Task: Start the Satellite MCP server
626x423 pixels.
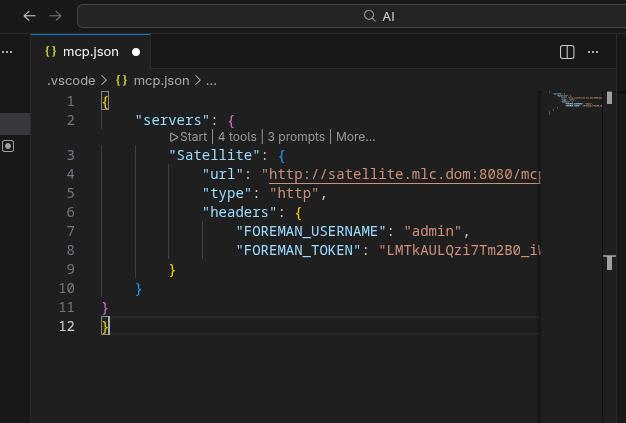Action: pos(188,137)
